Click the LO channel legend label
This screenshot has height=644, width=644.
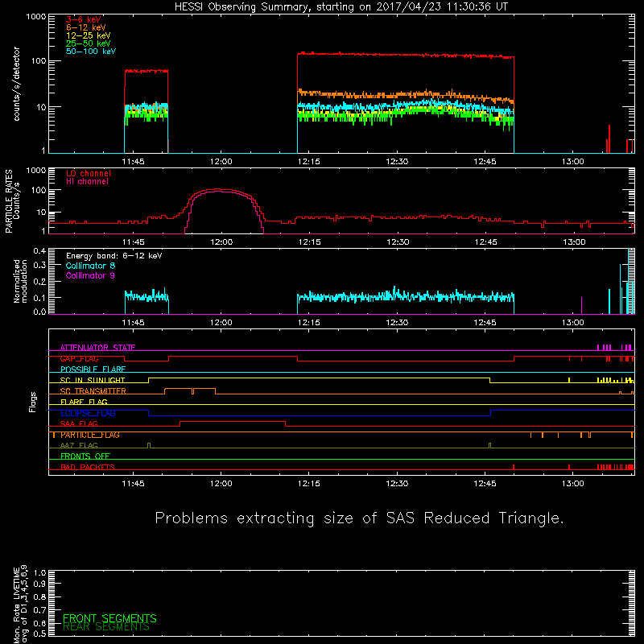point(89,174)
